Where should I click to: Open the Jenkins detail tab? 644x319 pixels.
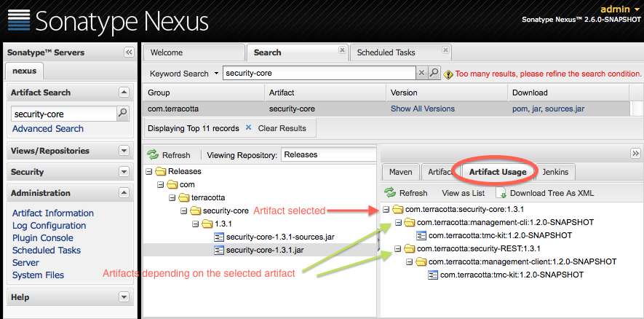[x=555, y=172]
